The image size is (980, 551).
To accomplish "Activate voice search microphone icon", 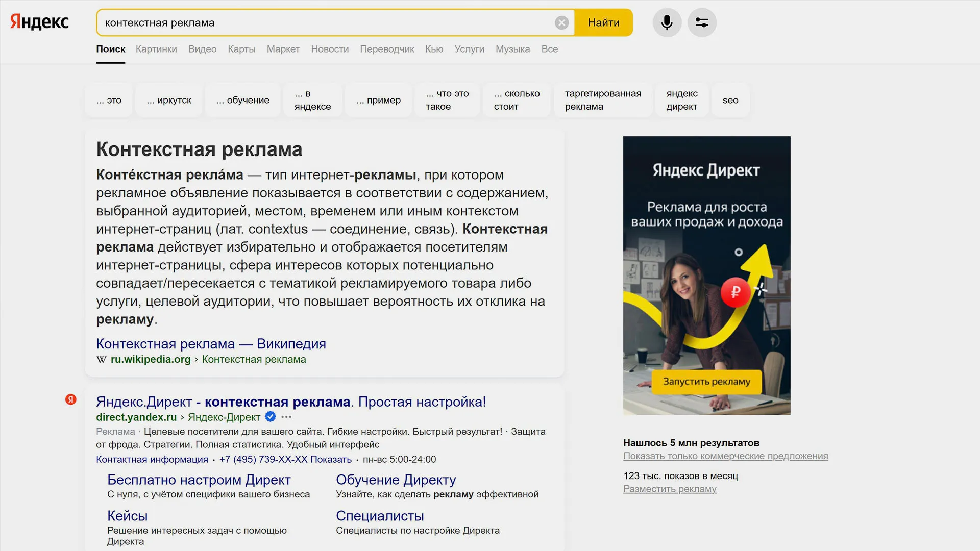I will pos(667,22).
